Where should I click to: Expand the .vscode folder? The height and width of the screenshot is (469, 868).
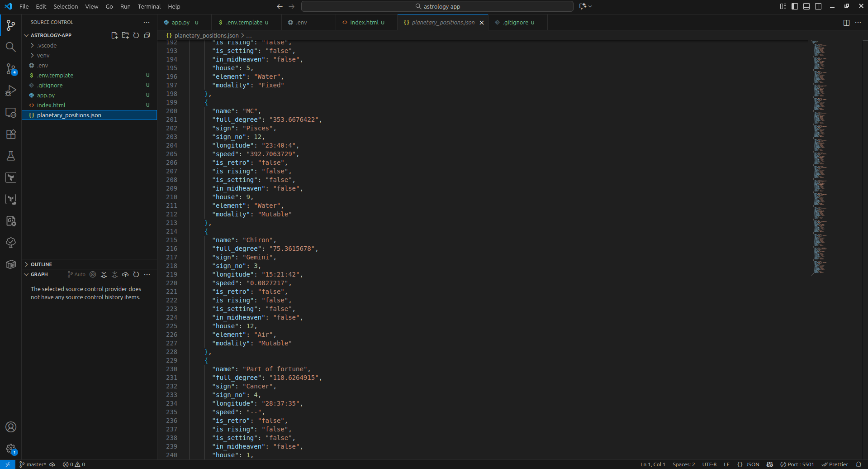click(x=47, y=45)
